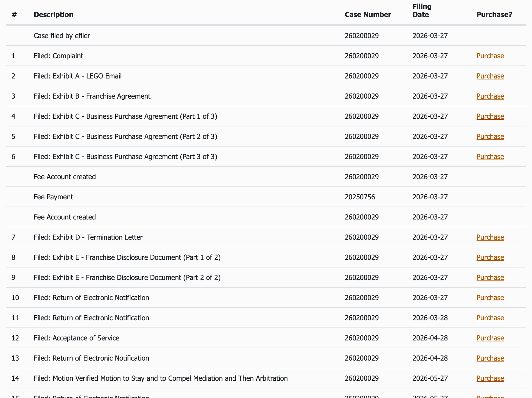Buy Exhibit C Part 3 of 3
Image resolution: width=532 pixels, height=398 pixels.
click(490, 157)
